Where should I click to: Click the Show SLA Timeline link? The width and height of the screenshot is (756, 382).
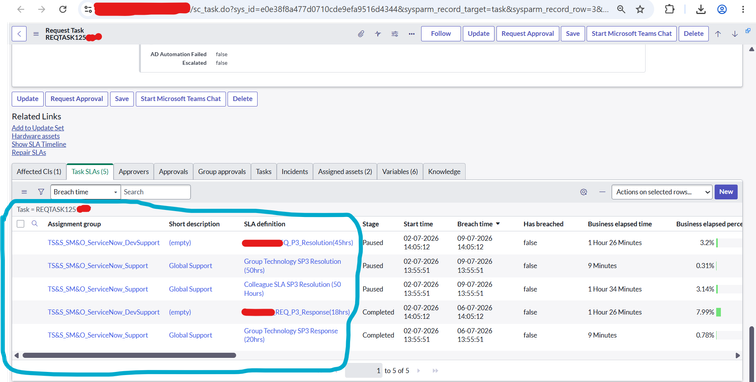(39, 144)
